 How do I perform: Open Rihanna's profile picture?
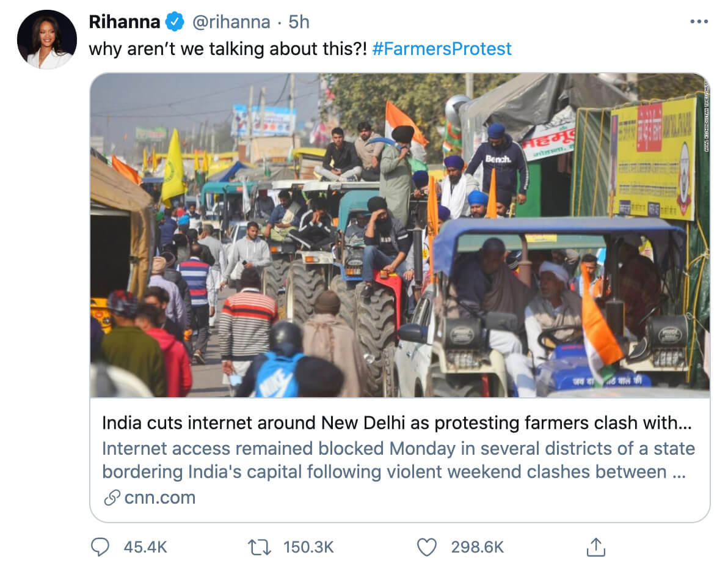pos(47,40)
